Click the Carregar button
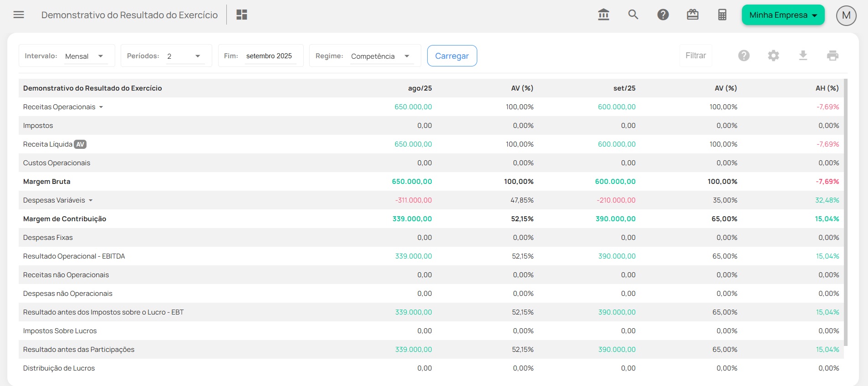The height and width of the screenshot is (386, 868). [452, 56]
